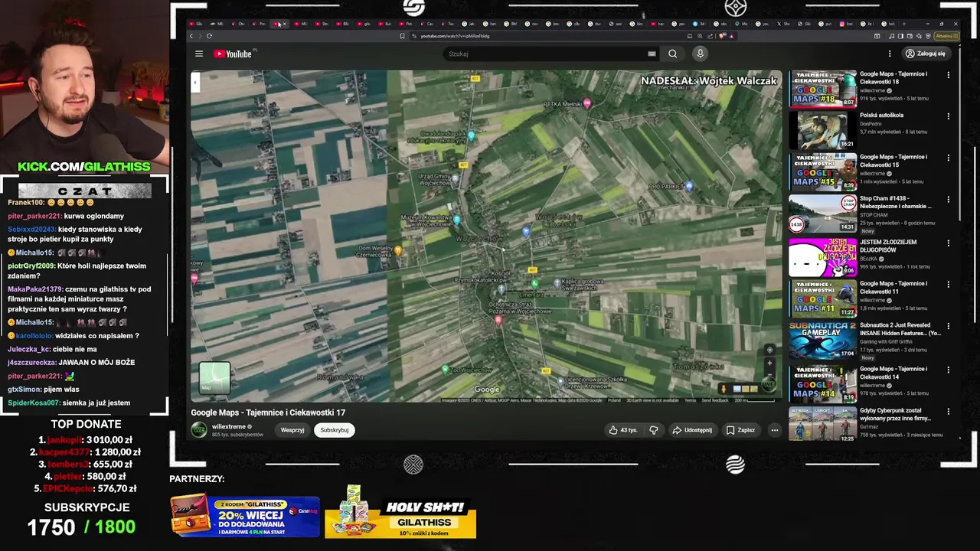The width and height of the screenshot is (980, 551).
Task: Click the Zapisz save button
Action: point(740,430)
